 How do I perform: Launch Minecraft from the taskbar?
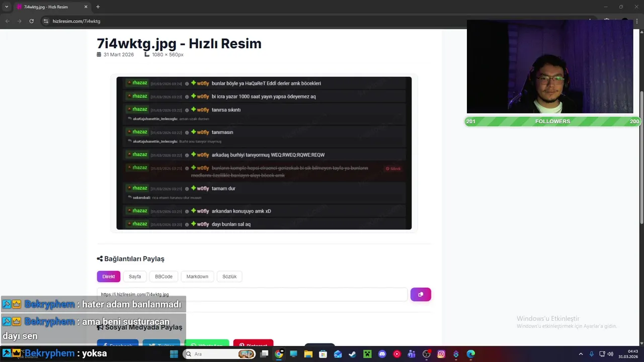[367, 354]
